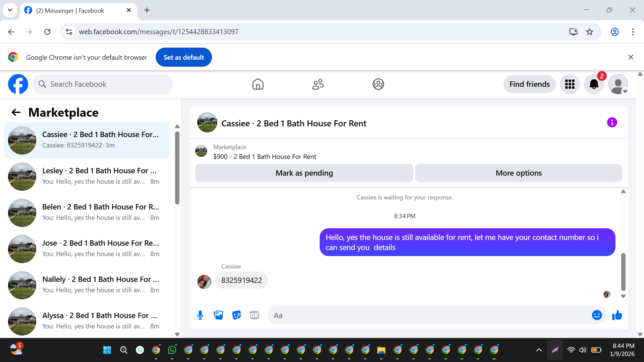644x362 pixels.
Task: Open the Facebook menu grid icon
Action: tap(570, 84)
